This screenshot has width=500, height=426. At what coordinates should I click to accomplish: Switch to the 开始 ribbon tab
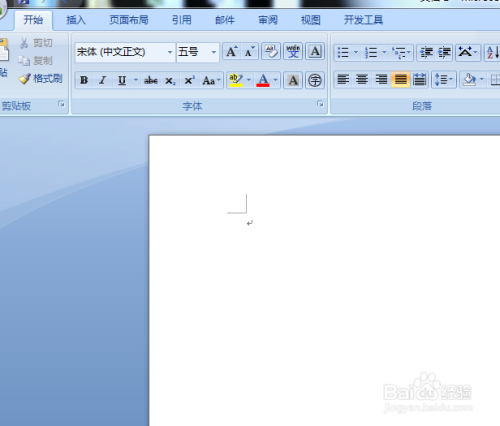(33, 20)
